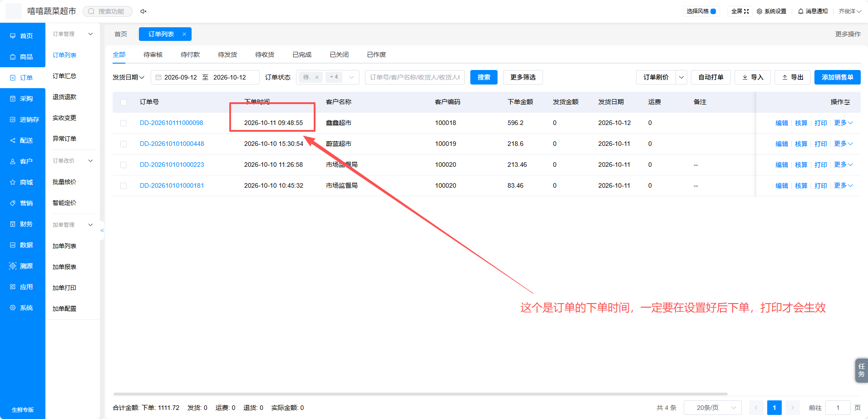Open the 进销存 inventory sidebar icon
Viewport: 868px width, 419px height.
click(x=13, y=120)
